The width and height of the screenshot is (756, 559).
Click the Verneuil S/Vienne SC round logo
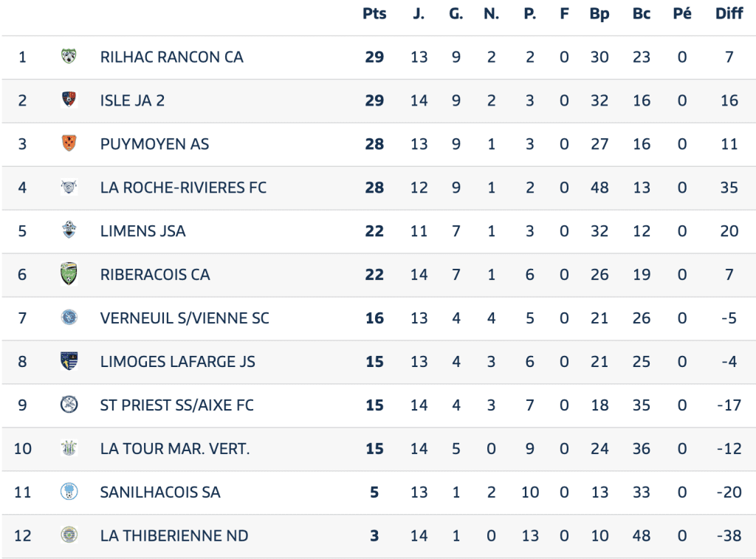[x=69, y=318]
